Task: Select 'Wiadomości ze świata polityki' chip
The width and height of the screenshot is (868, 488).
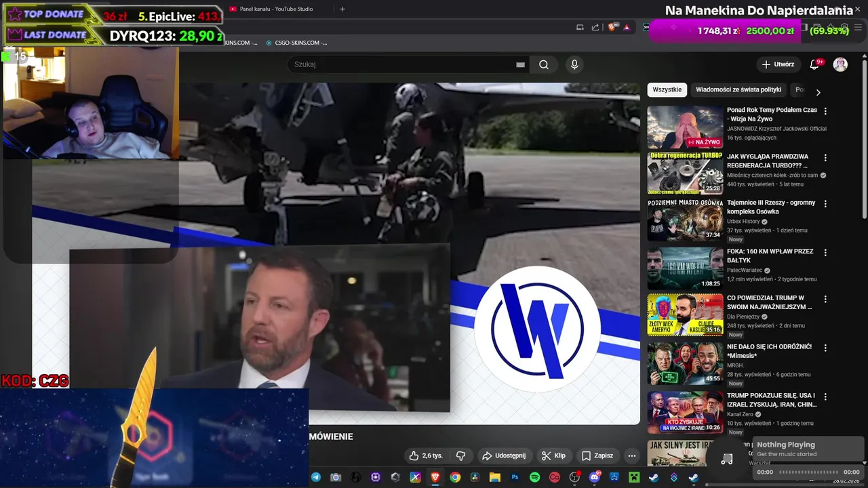Action: click(x=738, y=89)
